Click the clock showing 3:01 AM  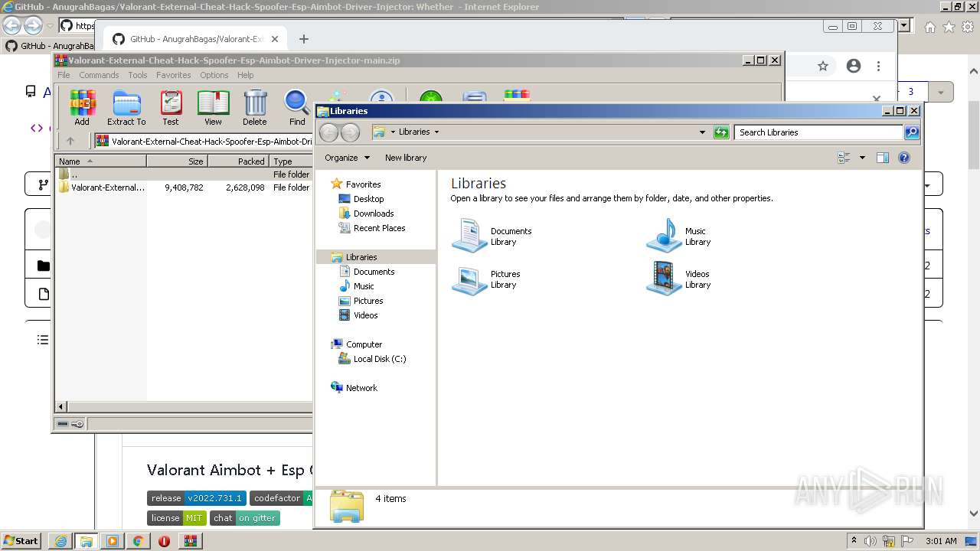[941, 541]
